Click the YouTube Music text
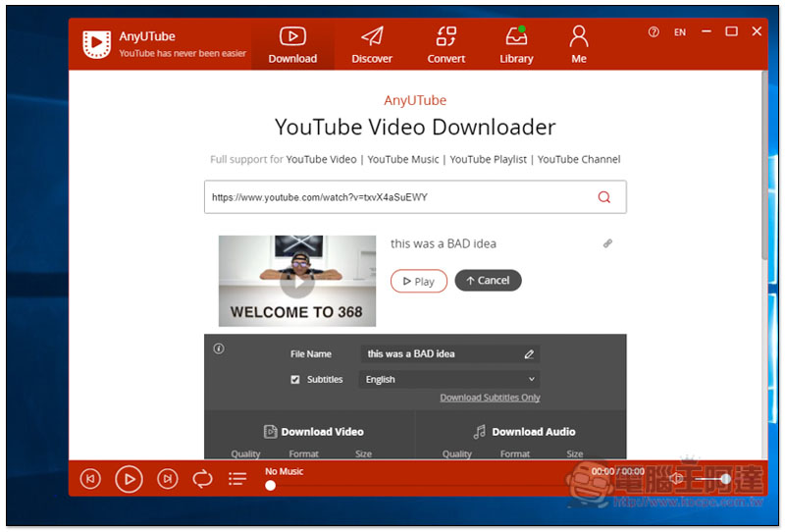 coord(403,159)
